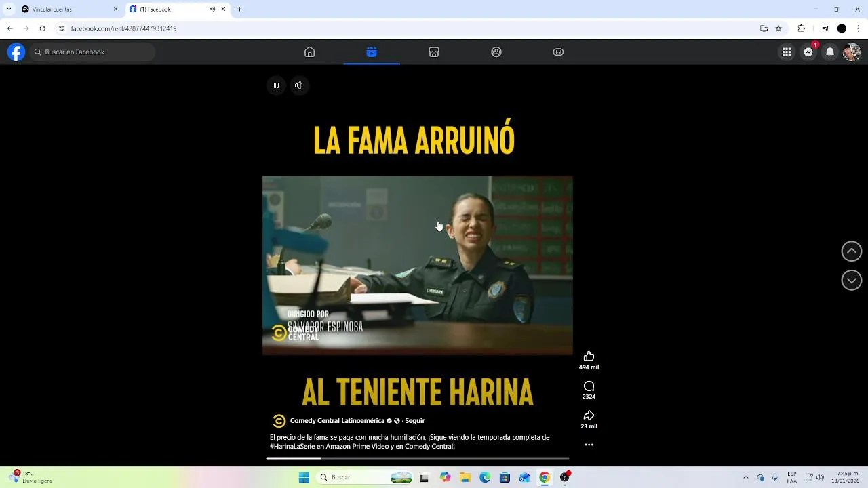Open Chrome media controls icon
Screen dimensions: 868x488
click(825, 28)
